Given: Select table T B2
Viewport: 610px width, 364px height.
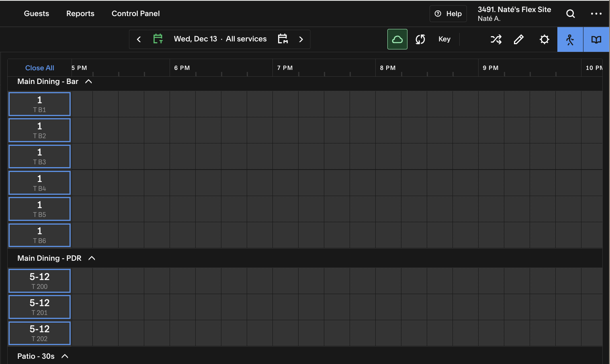Looking at the screenshot, I should (x=39, y=130).
